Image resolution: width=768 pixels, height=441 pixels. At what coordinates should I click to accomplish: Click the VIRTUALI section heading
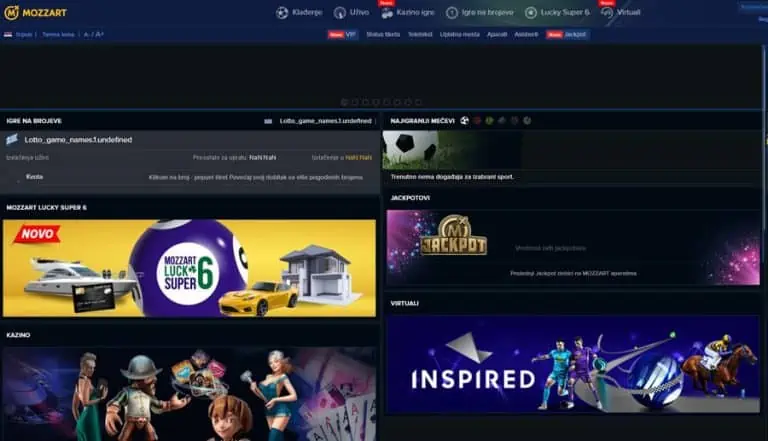tap(404, 303)
